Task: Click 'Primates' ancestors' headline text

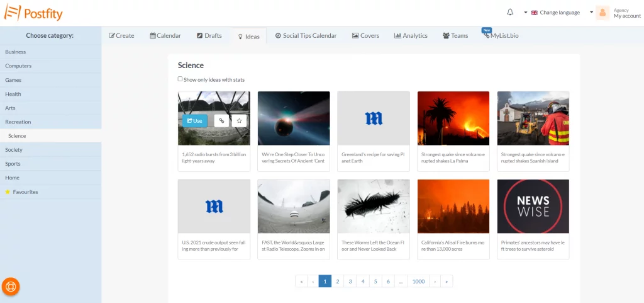Action: click(x=533, y=246)
